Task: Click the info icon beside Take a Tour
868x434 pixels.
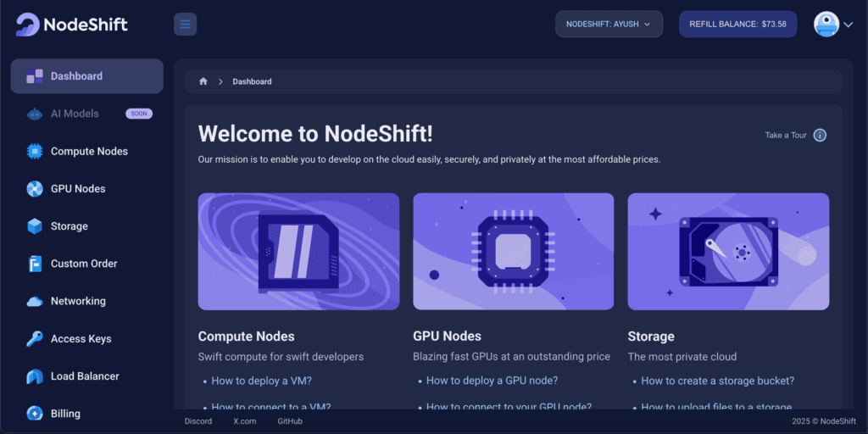Action: point(820,135)
